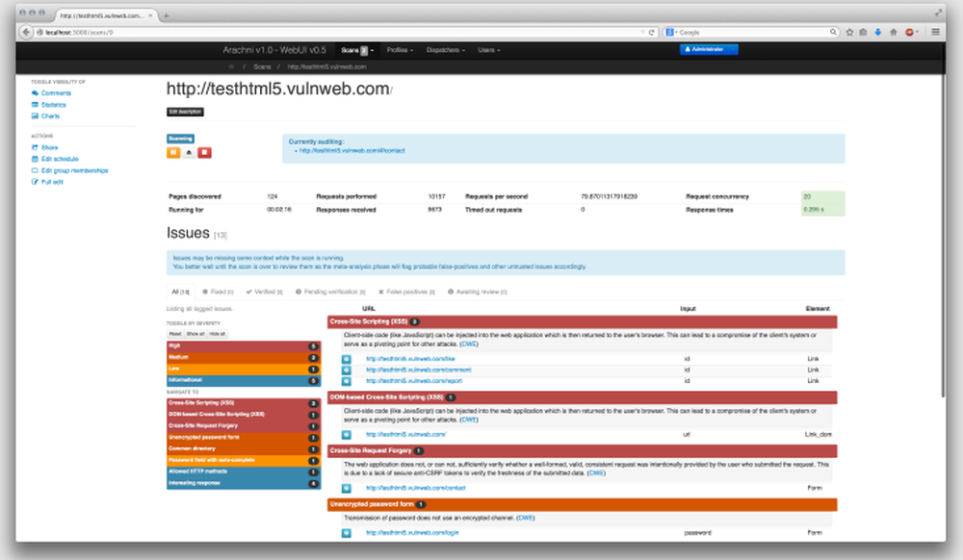This screenshot has height=560, width=963.
Task: Click the bookmarks list clipboard icon
Action: pos(863,33)
